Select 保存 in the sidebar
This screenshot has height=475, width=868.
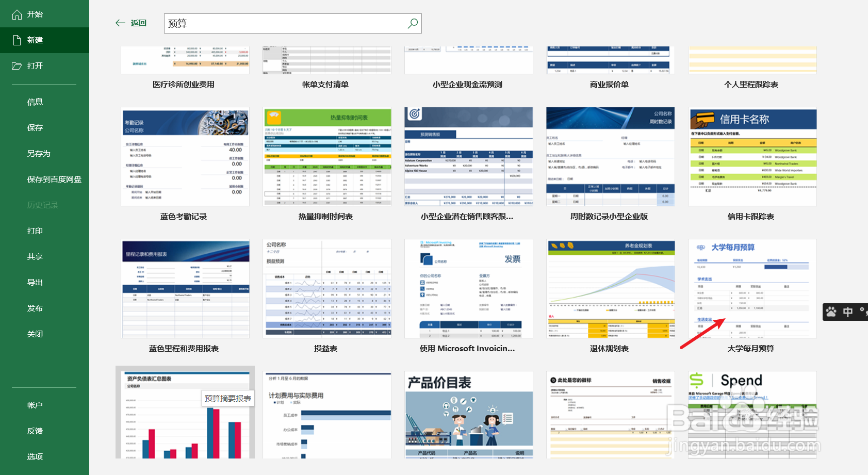tap(35, 128)
